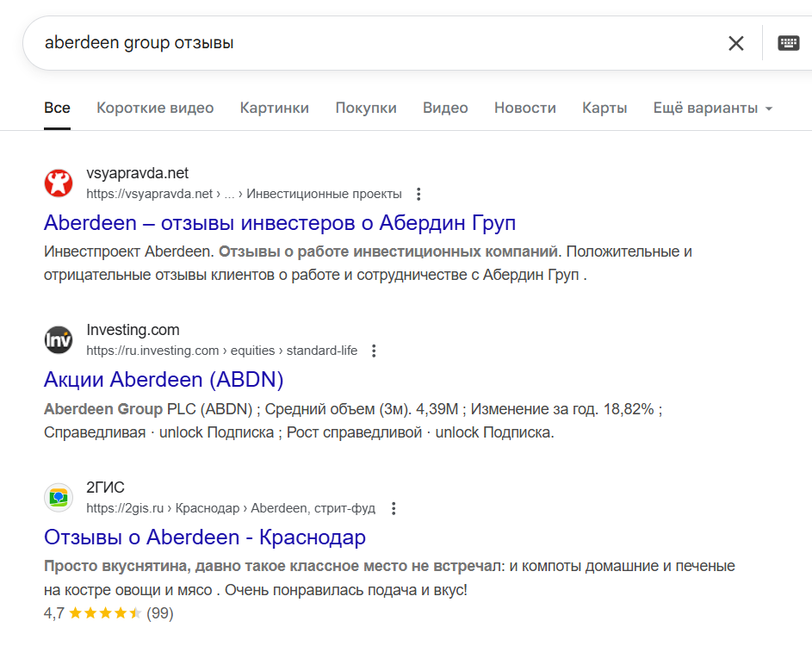Switch to the Карты tab
This screenshot has width=812, height=646.
click(x=604, y=108)
